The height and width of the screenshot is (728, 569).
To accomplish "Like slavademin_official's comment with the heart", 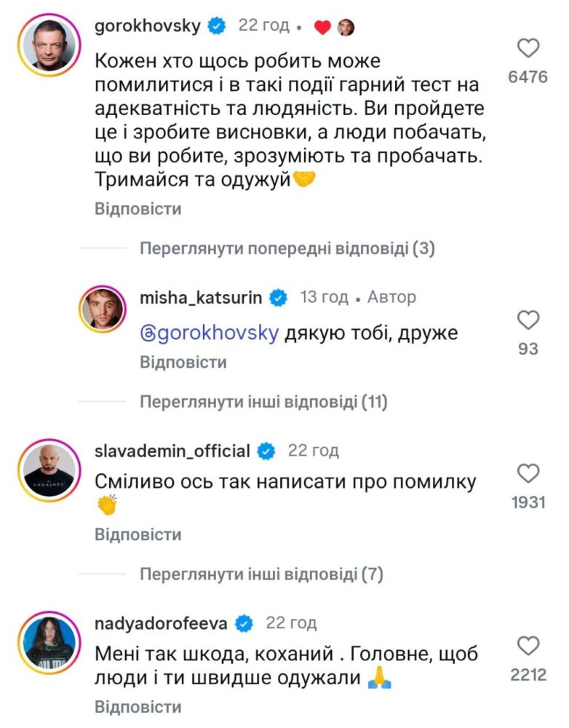I will click(528, 474).
